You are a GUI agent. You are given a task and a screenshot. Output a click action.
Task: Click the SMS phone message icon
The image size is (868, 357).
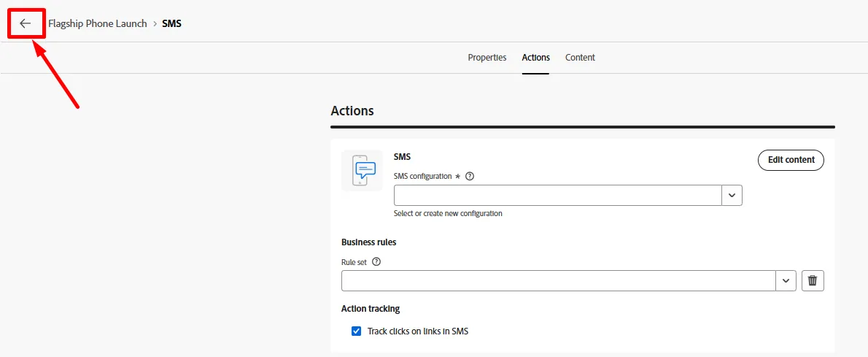(362, 170)
